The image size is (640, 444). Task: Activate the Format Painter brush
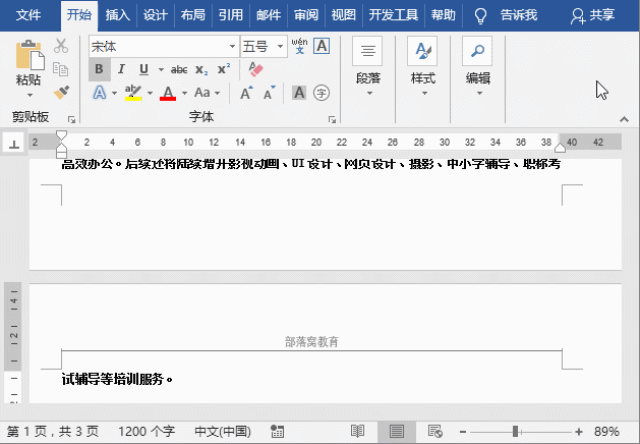point(61,92)
